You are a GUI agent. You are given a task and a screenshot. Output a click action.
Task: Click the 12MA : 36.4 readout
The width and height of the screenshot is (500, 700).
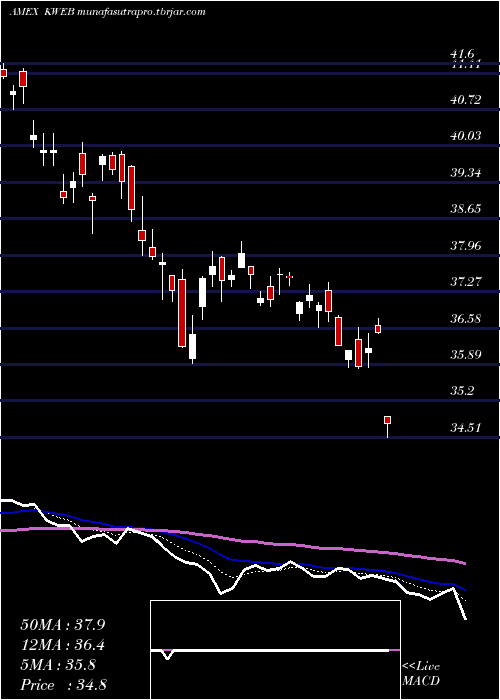click(63, 645)
